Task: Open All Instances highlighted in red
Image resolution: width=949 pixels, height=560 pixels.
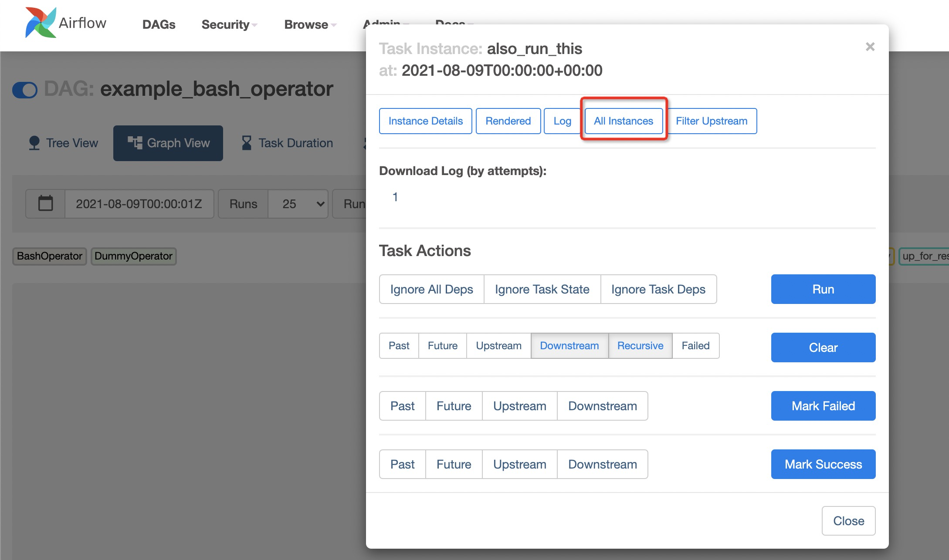Action: tap(623, 121)
